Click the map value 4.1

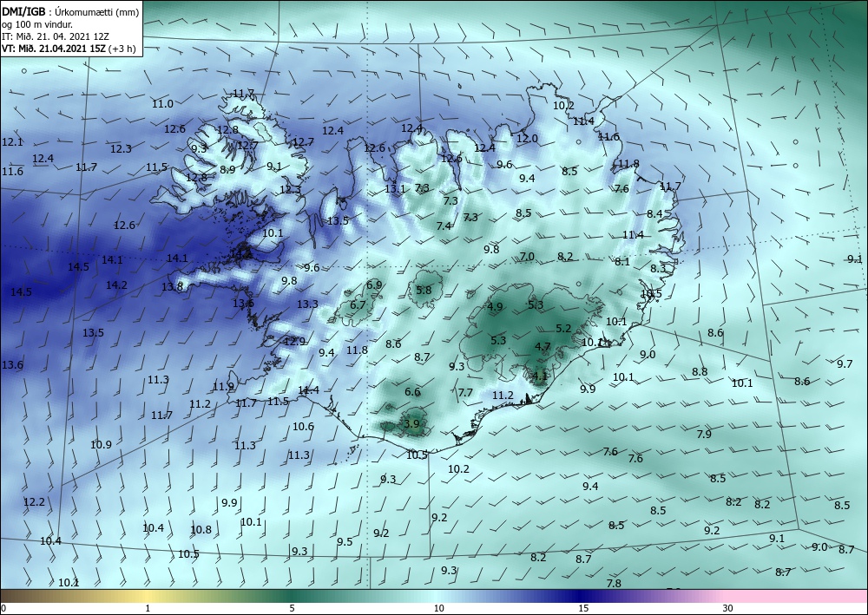(539, 376)
